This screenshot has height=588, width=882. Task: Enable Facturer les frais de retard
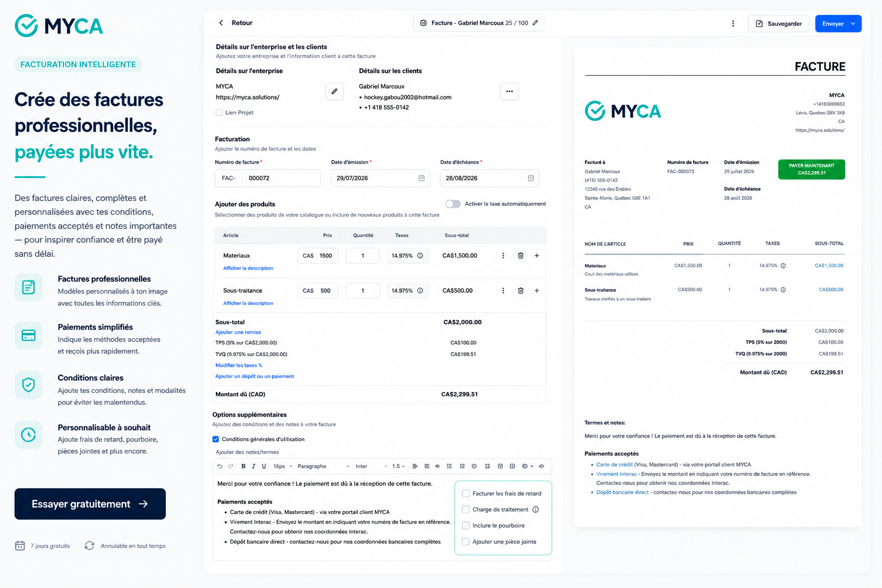click(x=466, y=493)
